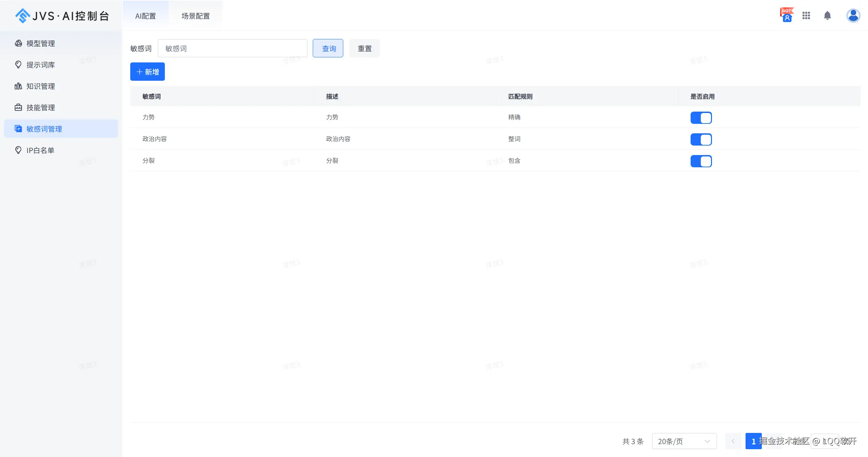Switch to the AI配置 tab
The width and height of the screenshot is (868, 457).
point(145,16)
